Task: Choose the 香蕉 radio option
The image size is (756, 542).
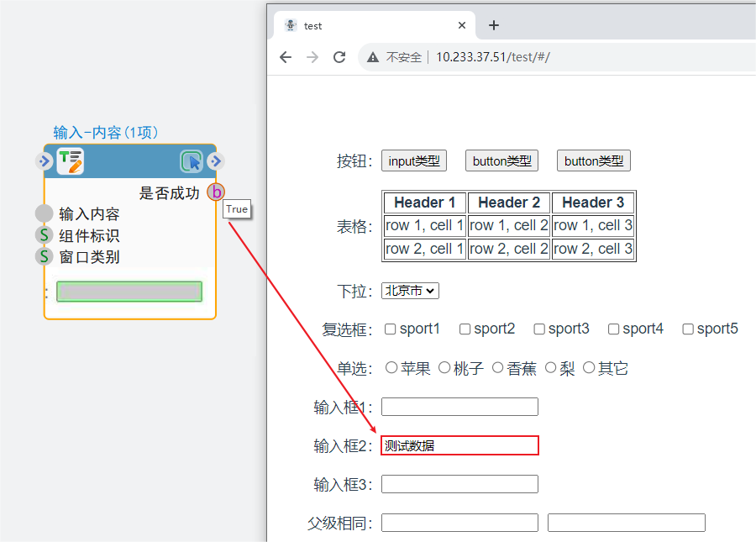Action: [x=498, y=368]
